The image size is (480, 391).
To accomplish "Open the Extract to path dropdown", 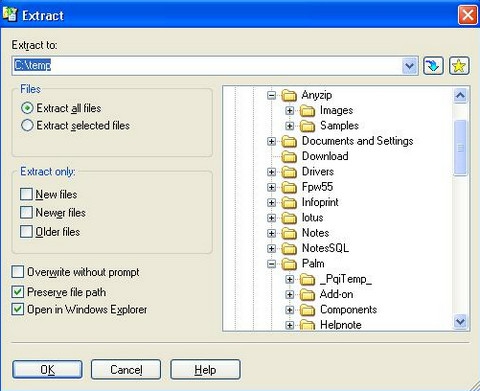I will click(x=410, y=66).
